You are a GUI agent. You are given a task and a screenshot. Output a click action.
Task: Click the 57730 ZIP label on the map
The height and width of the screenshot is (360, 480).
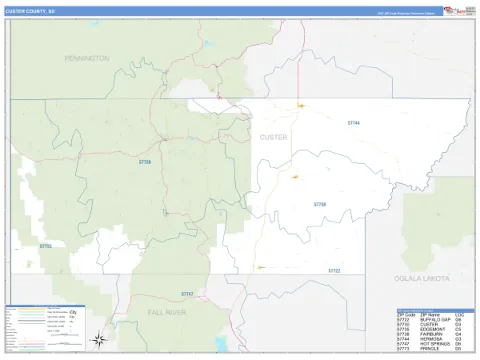click(145, 162)
